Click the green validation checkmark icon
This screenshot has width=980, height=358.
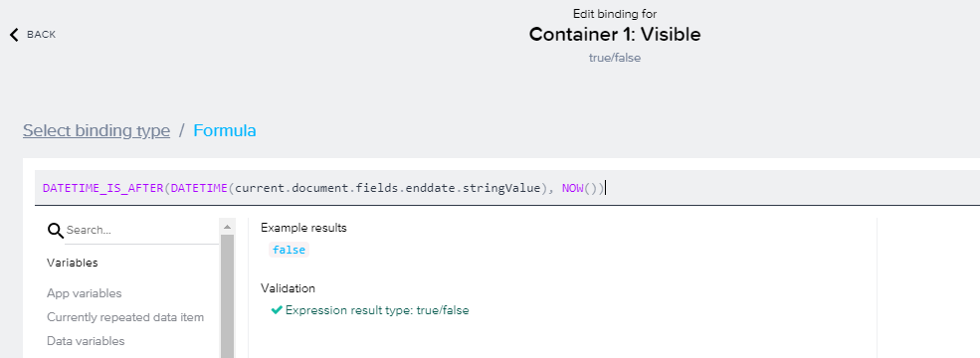click(277, 310)
